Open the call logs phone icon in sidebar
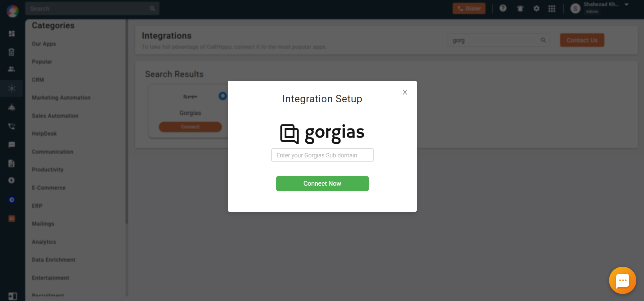Viewport: 644px width, 301px height. (12, 126)
